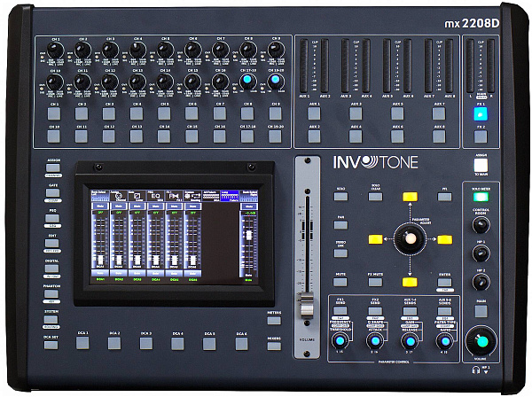Tap the XLR input channel icon on touchscreen
Viewport: 532px width, 397px height.
[119, 196]
